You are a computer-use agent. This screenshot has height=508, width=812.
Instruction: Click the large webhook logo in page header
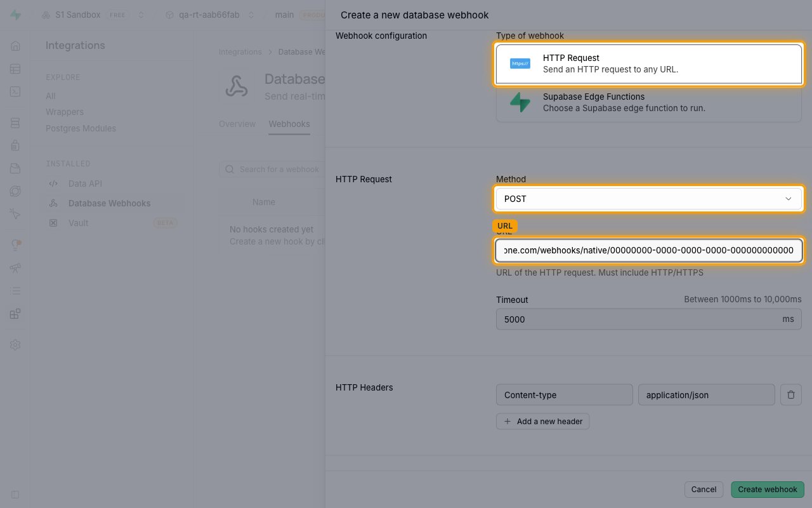pyautogui.click(x=237, y=86)
